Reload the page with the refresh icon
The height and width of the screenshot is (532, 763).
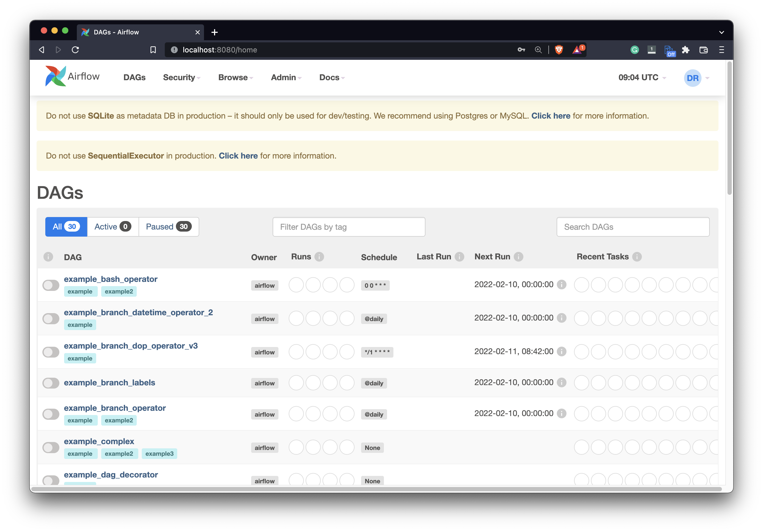click(76, 50)
